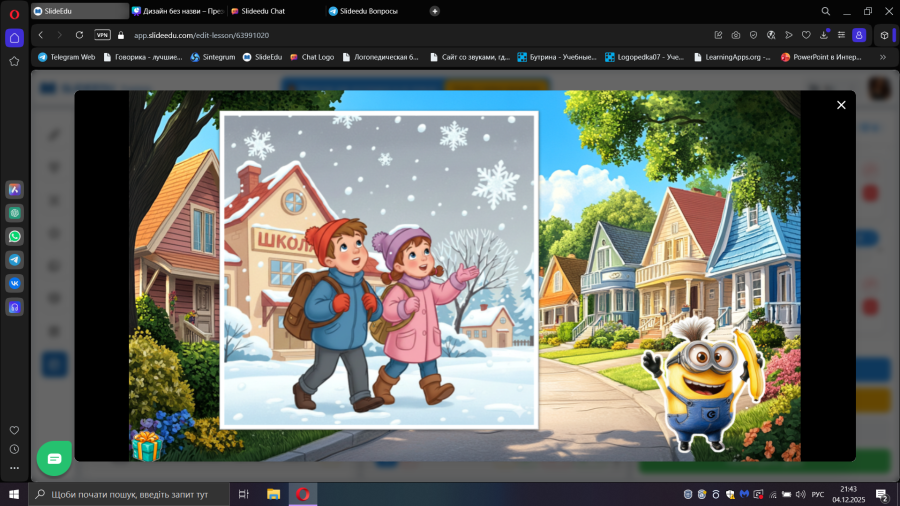This screenshot has height=506, width=900.
Task: Expand the bookmarks bar overflow chevron
Action: [883, 57]
